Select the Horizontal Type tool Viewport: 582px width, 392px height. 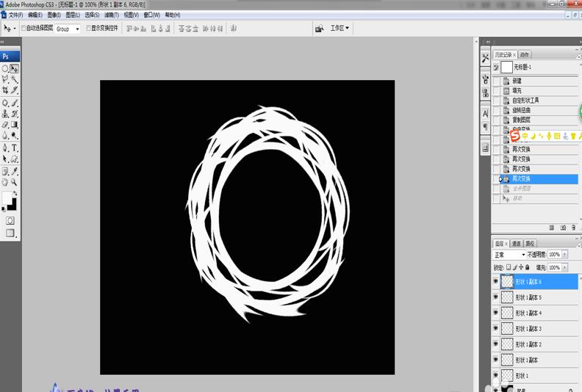click(x=14, y=148)
